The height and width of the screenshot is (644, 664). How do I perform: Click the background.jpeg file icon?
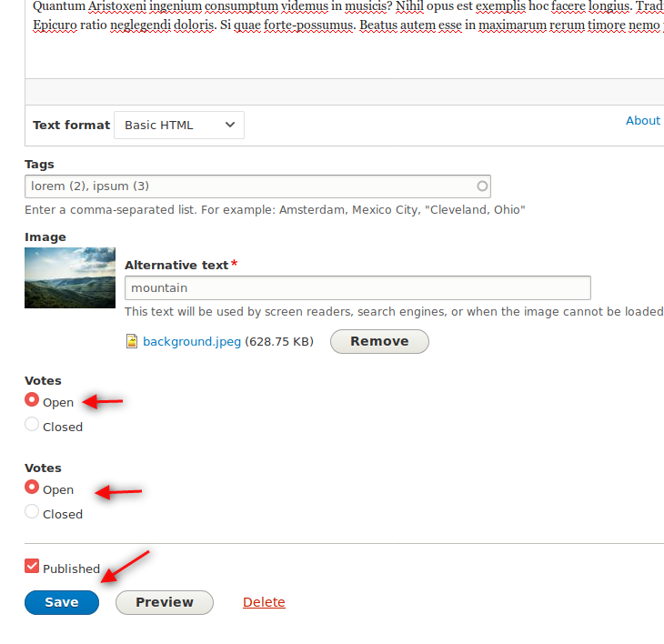(132, 341)
